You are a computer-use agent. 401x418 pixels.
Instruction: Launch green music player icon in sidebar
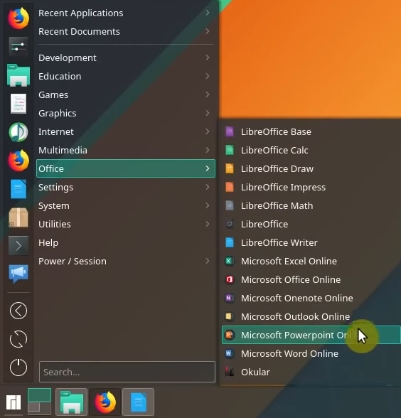pos(18,132)
